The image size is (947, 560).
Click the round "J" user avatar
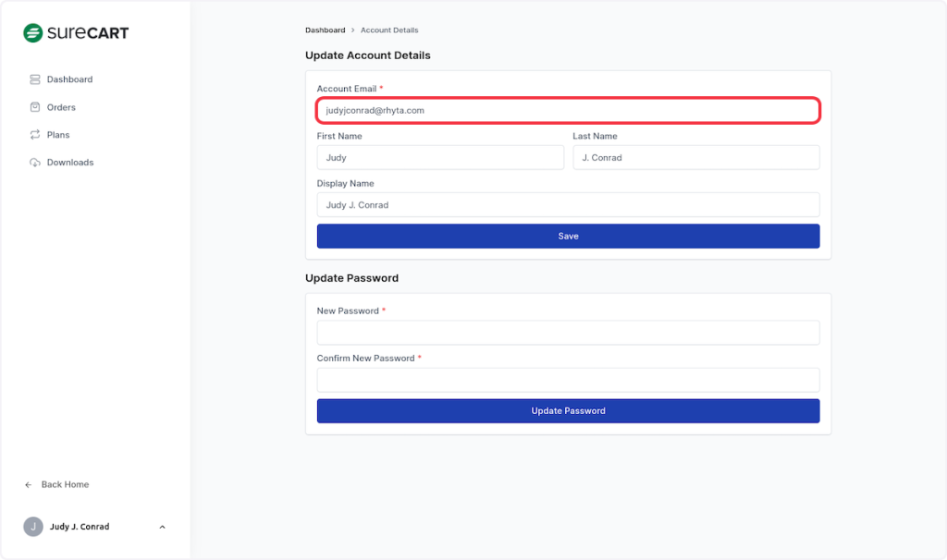[x=33, y=527]
